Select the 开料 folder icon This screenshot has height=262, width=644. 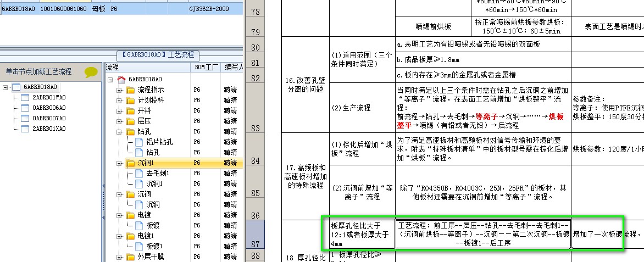point(130,110)
